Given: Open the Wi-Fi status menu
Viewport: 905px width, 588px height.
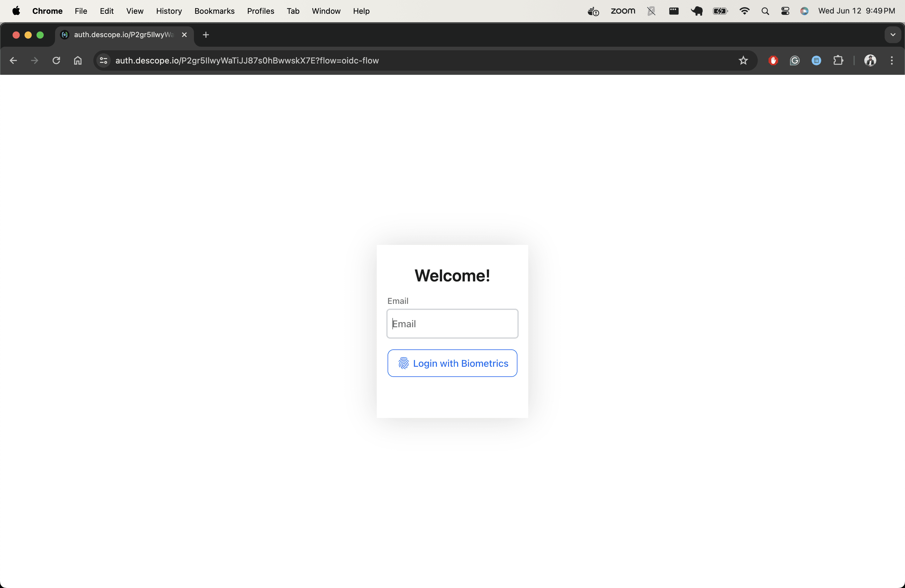Looking at the screenshot, I should click(745, 11).
